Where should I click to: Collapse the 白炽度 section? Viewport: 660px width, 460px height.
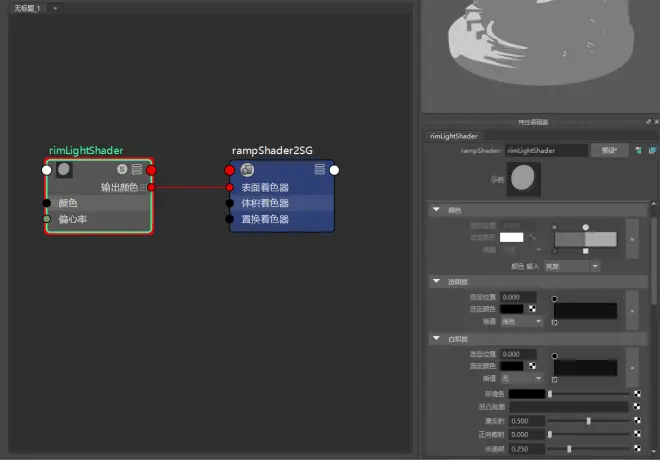click(436, 338)
